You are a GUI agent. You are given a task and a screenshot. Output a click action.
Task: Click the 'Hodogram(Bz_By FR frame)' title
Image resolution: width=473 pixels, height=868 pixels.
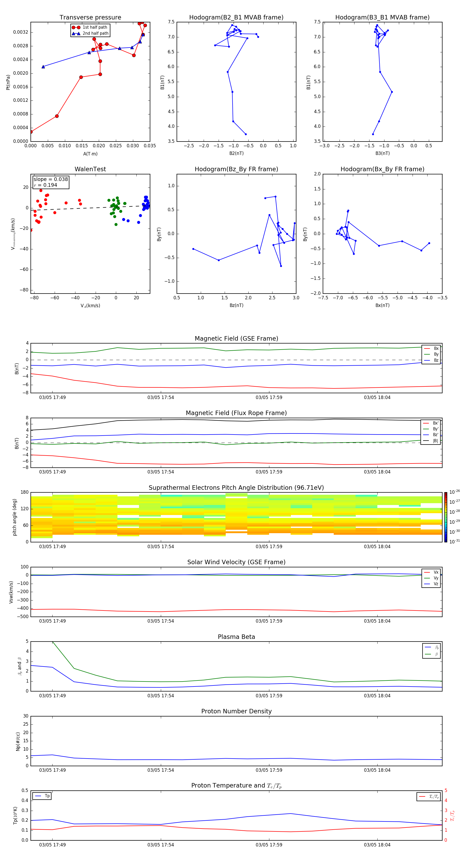point(236,169)
